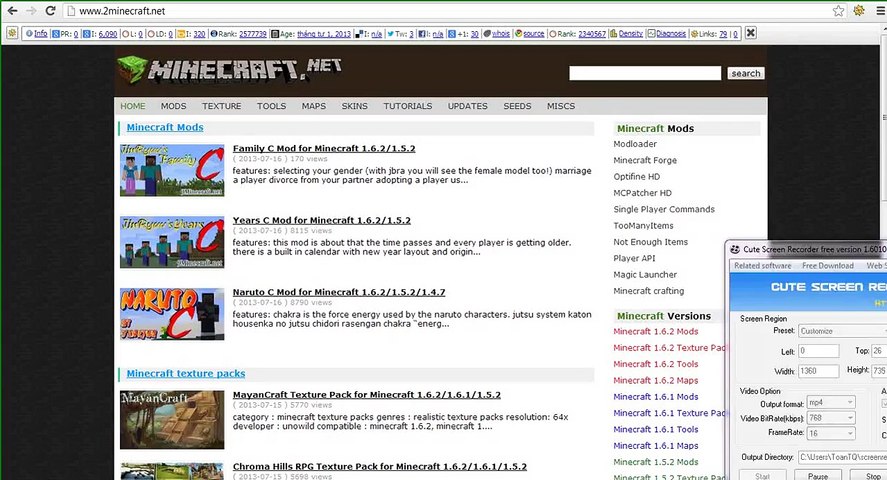This screenshot has width=887, height=480.
Task: Click the Rank value 2577739
Action: pyautogui.click(x=253, y=34)
